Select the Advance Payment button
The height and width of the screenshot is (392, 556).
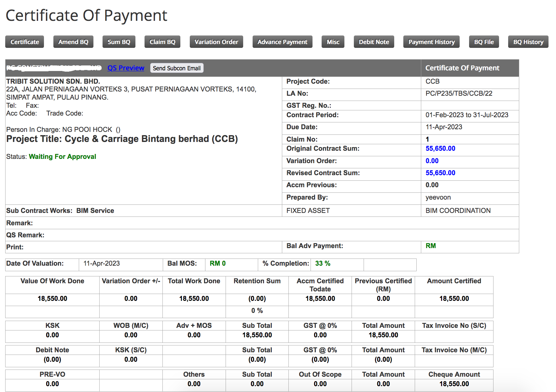click(282, 42)
